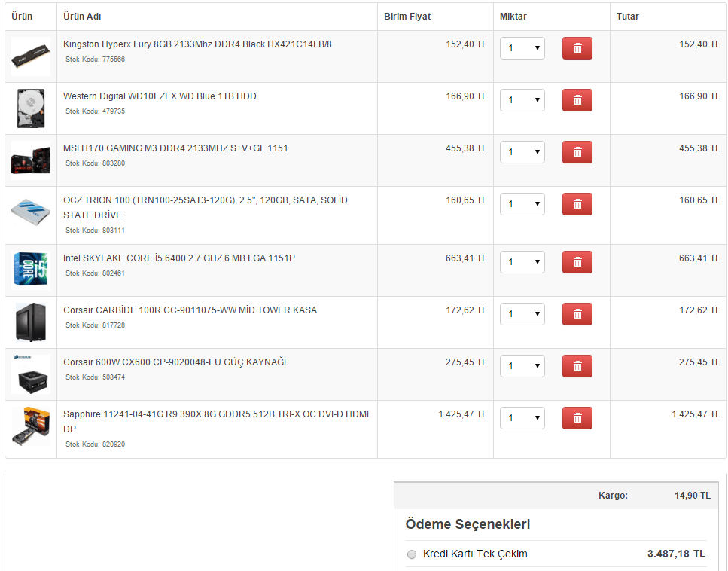Open quantity dropdown for Kingston HyperX RAM
The height and width of the screenshot is (571, 728).
pyautogui.click(x=522, y=48)
